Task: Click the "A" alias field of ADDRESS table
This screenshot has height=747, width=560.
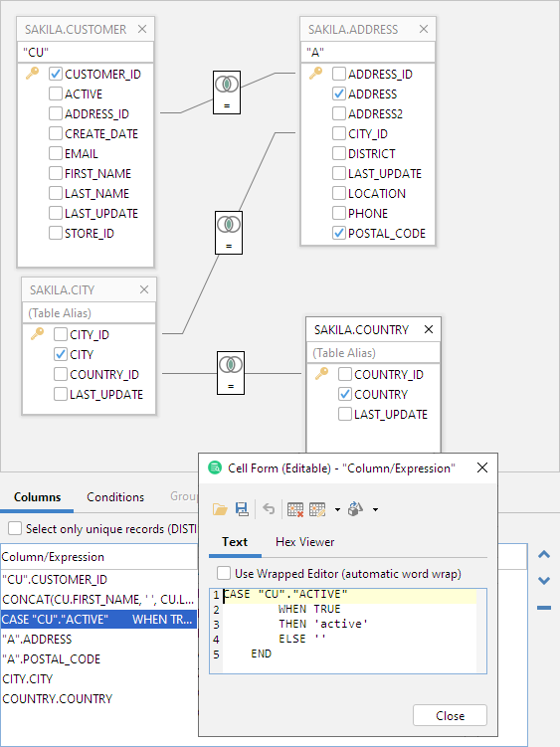Action: click(368, 52)
